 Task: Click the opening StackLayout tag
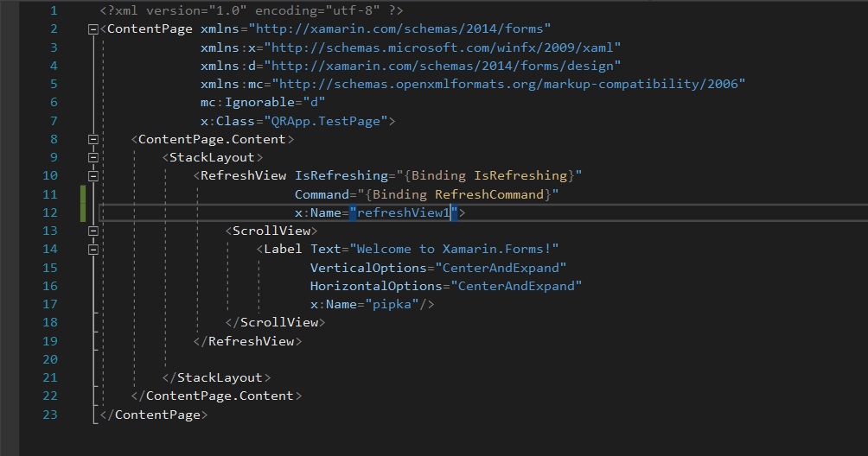[x=212, y=157]
